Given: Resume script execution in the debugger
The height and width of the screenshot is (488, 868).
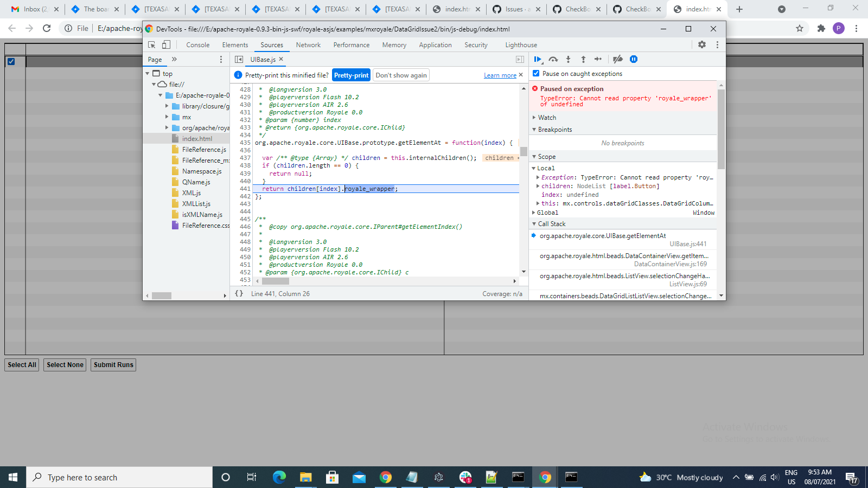Looking at the screenshot, I should [x=538, y=59].
